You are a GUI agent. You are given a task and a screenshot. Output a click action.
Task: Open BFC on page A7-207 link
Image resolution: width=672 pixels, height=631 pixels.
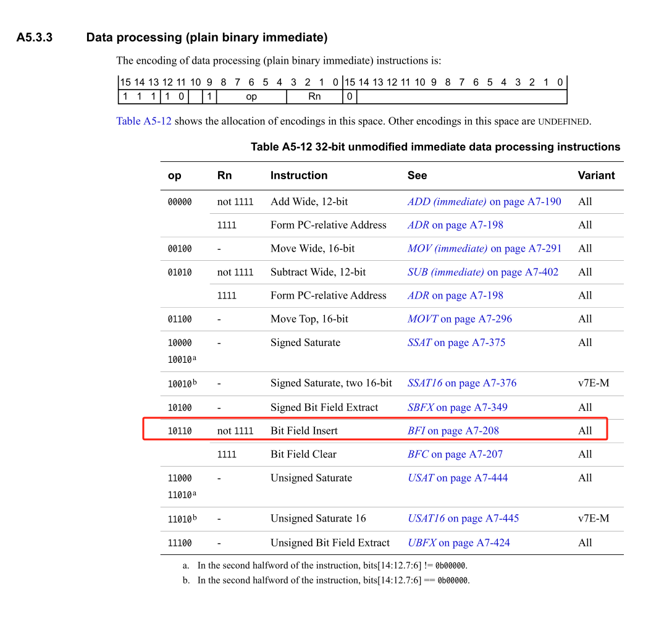point(455,454)
